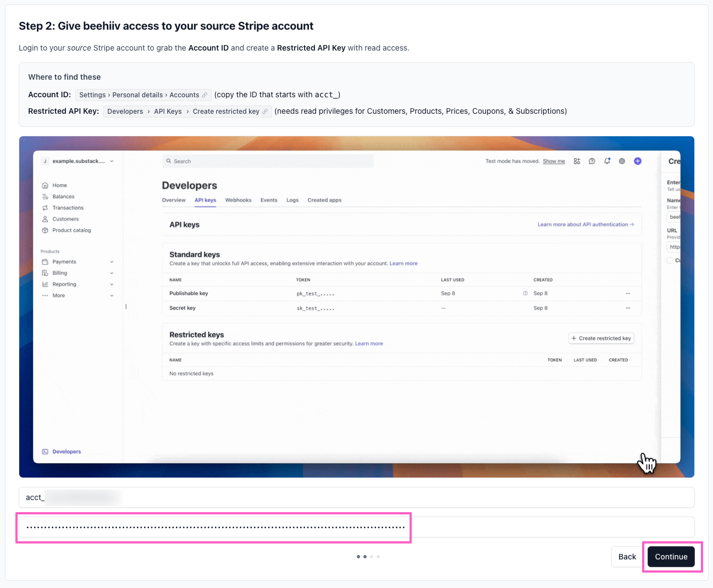Tick the partially visible checkbox in the right panel

[670, 260]
